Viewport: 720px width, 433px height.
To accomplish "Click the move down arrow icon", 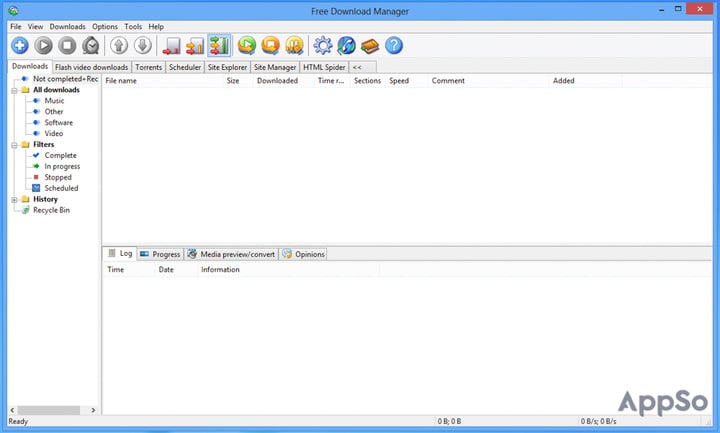I will 142,45.
